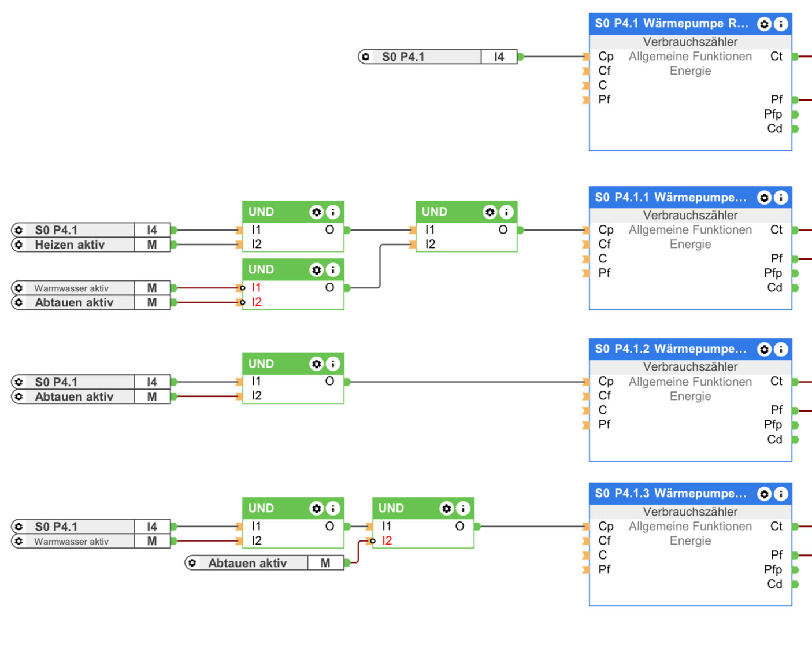Open gear of UND block with two inverted inputs
812x659 pixels.
point(316,270)
